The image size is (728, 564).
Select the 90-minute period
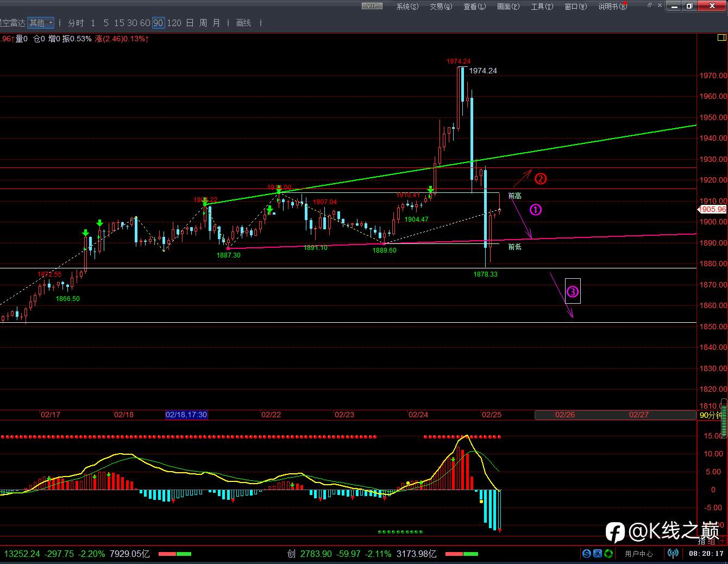pyautogui.click(x=158, y=23)
